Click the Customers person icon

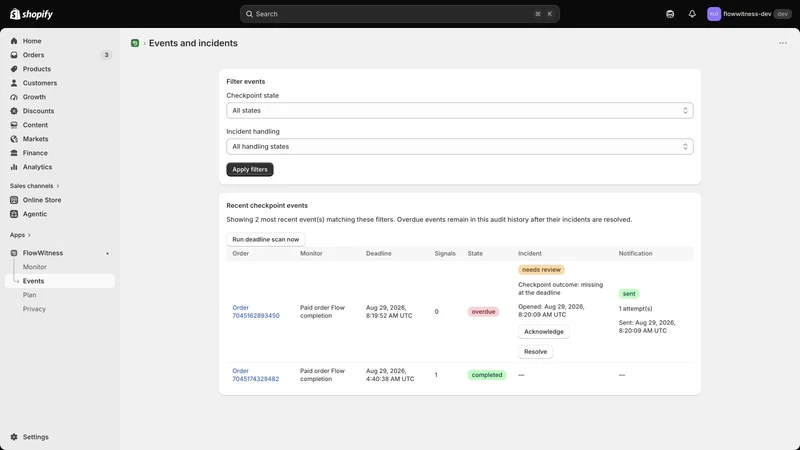14,83
